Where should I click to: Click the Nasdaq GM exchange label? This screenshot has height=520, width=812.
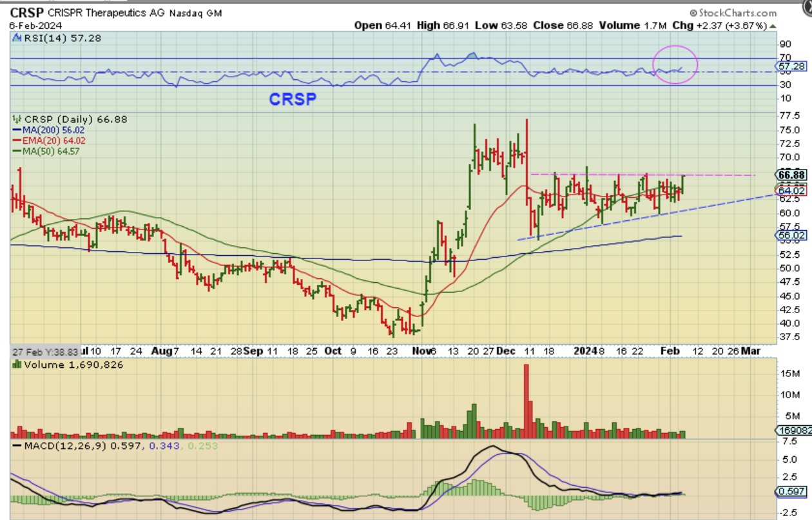click(195, 13)
